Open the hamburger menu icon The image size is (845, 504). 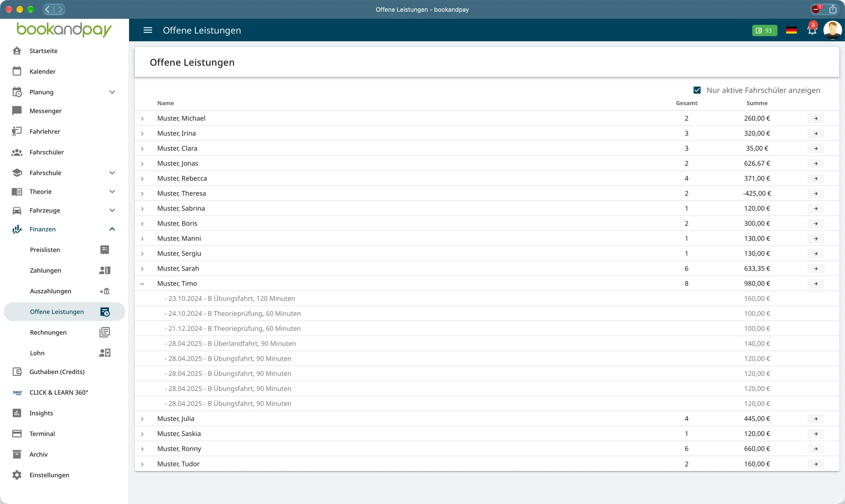tap(148, 30)
